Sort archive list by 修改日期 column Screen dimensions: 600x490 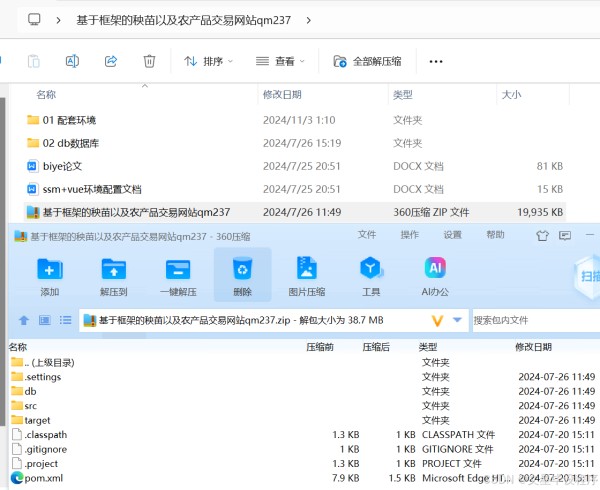click(533, 347)
